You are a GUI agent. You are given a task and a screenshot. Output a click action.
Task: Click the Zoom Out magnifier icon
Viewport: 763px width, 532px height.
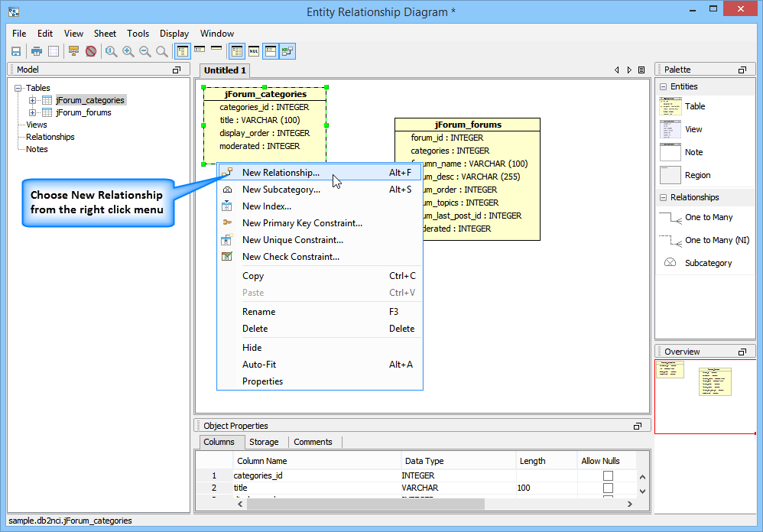(x=145, y=51)
